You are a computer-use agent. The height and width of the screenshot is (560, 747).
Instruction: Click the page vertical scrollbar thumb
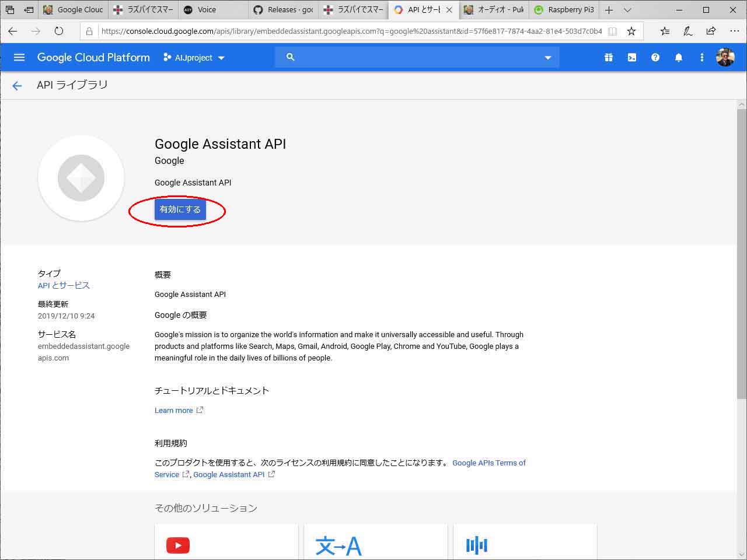[x=742, y=254]
